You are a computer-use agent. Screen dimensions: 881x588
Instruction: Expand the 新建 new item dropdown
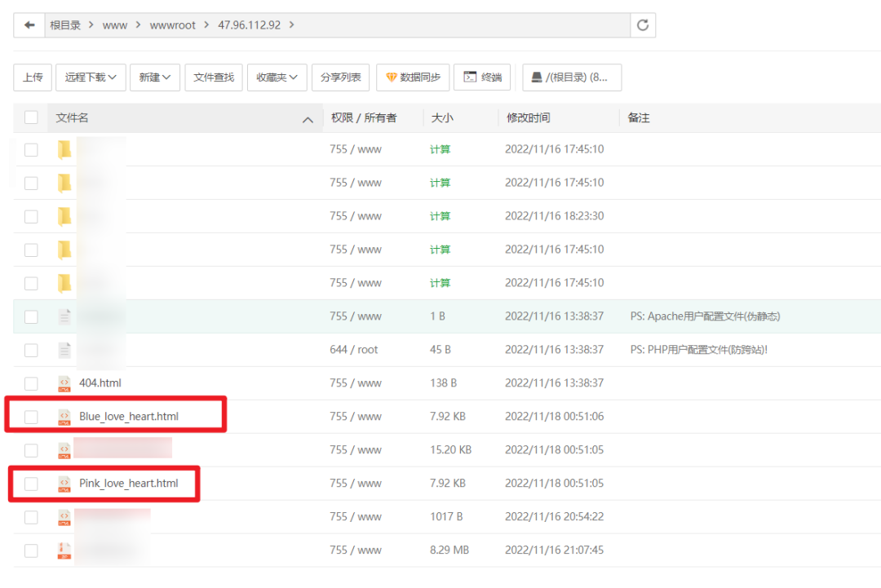[154, 77]
